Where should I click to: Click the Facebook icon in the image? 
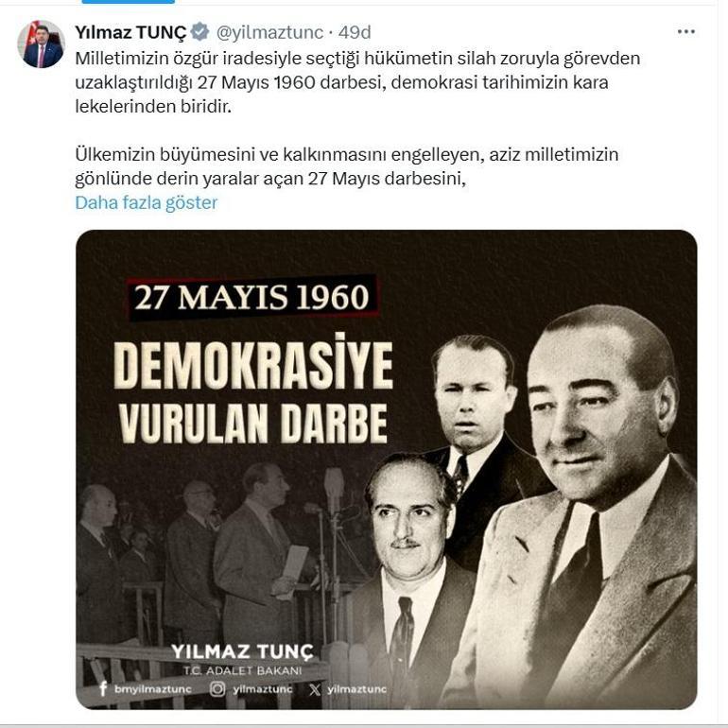(x=103, y=688)
